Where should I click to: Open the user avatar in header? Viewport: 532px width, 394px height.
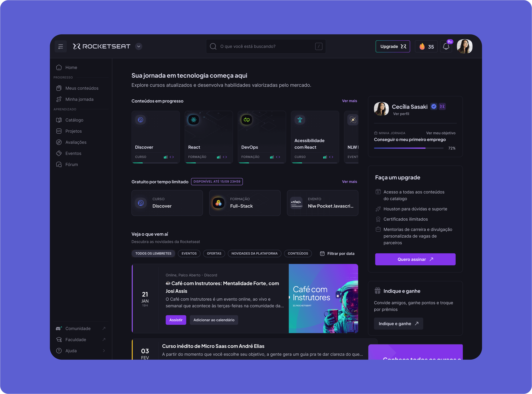click(x=464, y=46)
